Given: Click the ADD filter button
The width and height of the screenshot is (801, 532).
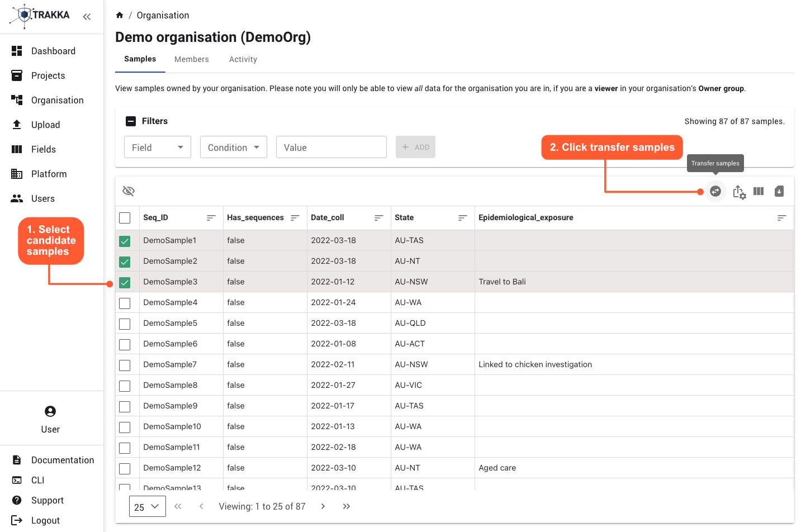Looking at the screenshot, I should [x=415, y=147].
